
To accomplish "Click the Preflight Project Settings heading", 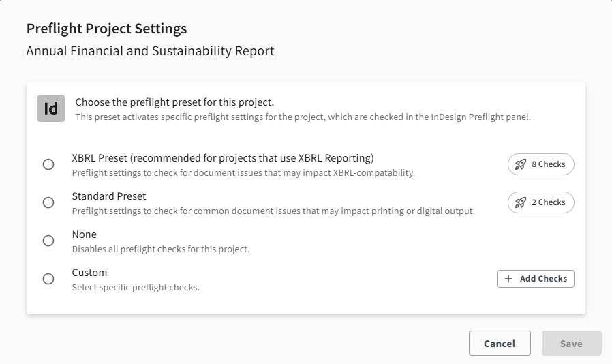I will (x=106, y=29).
